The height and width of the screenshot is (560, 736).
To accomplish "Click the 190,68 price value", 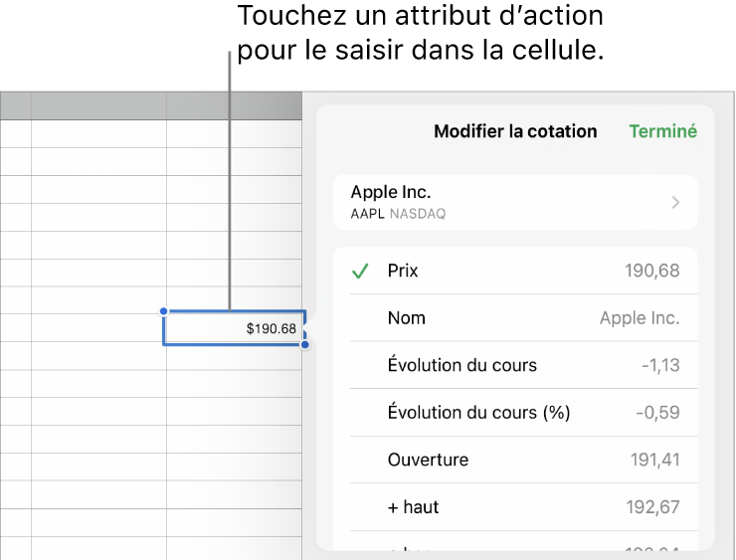I will [x=652, y=271].
